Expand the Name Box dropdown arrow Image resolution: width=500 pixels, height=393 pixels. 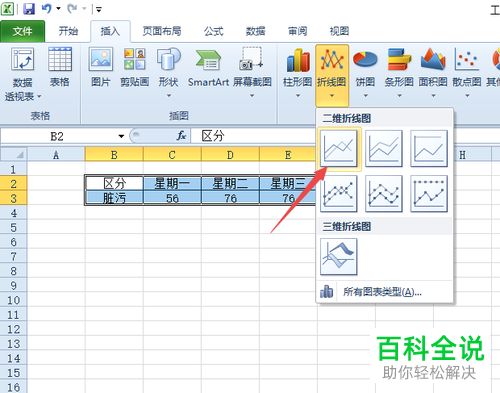coord(121,136)
